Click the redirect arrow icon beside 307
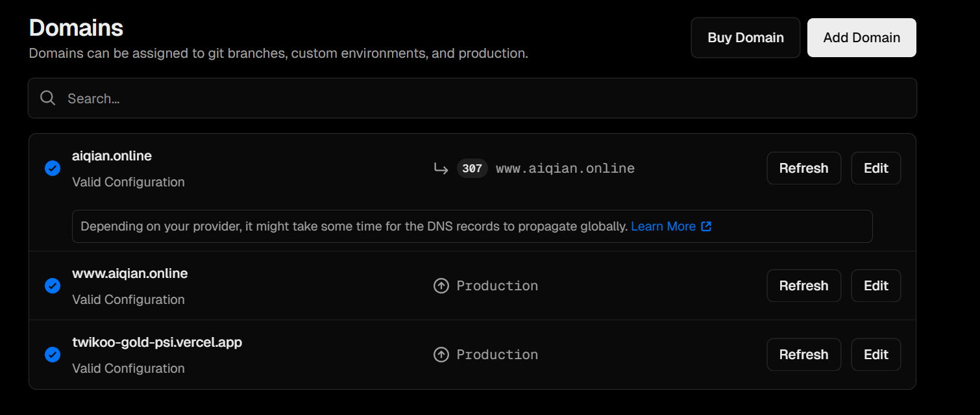 pos(441,169)
